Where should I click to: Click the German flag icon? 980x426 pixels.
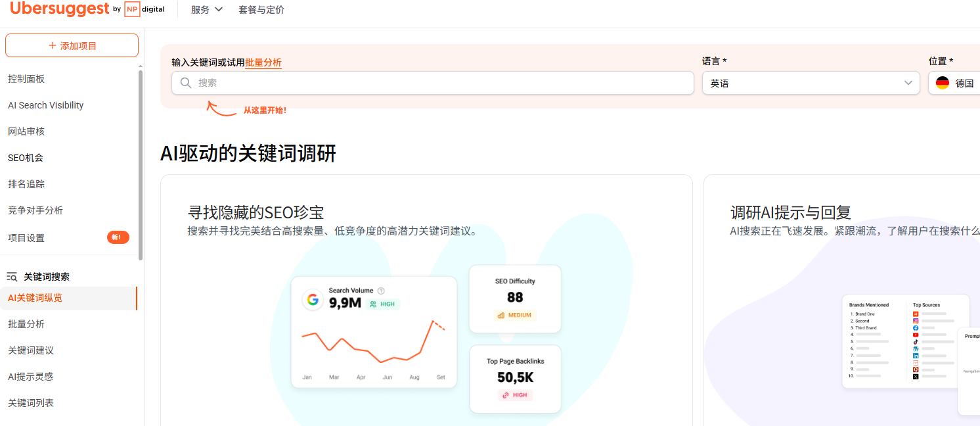(943, 83)
